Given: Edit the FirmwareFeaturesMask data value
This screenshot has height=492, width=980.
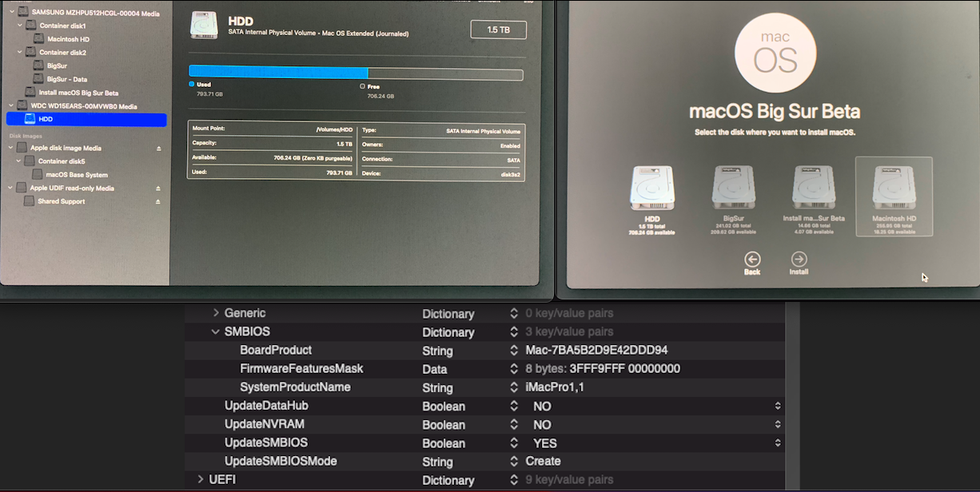Looking at the screenshot, I should point(603,368).
